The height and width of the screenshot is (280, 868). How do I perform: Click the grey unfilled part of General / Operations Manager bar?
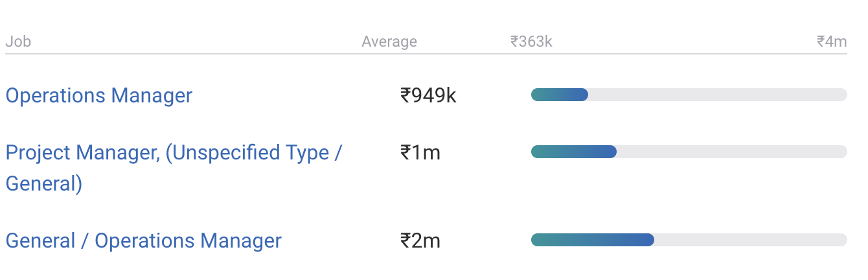pyautogui.click(x=751, y=240)
